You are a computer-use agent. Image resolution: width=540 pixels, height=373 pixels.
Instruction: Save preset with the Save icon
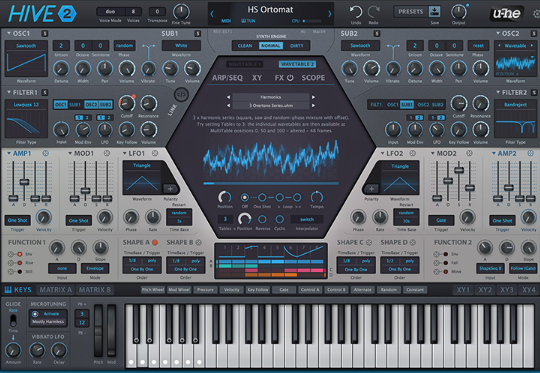click(435, 11)
